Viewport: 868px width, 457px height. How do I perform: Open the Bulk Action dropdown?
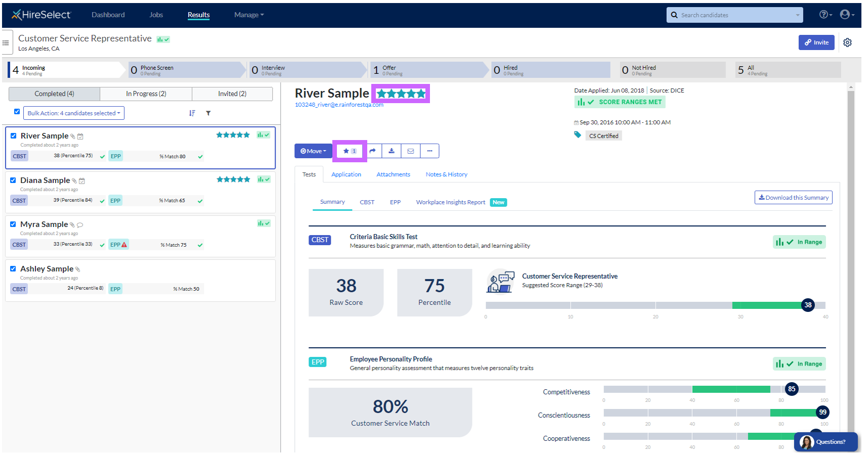(x=74, y=113)
